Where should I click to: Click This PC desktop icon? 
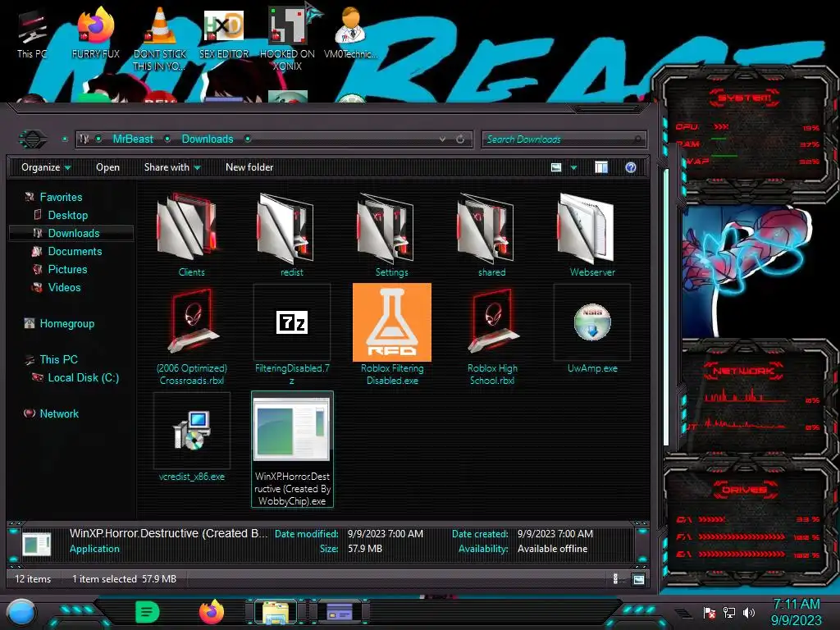tap(32, 33)
